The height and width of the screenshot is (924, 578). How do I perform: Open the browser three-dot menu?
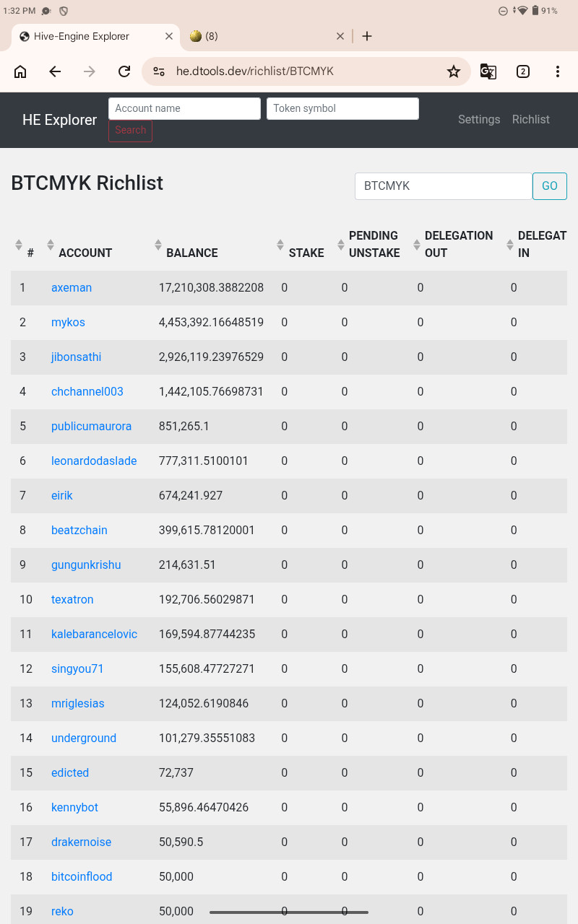(x=557, y=71)
